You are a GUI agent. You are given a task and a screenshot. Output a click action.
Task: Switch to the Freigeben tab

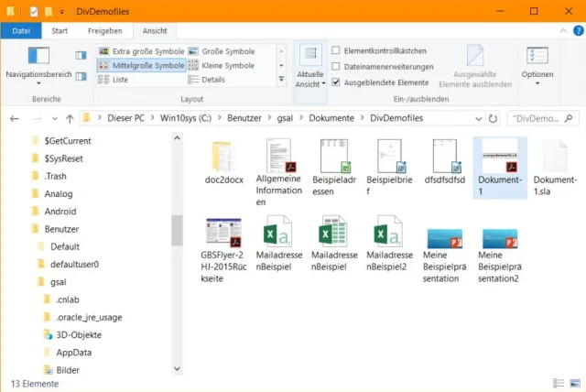pos(104,30)
